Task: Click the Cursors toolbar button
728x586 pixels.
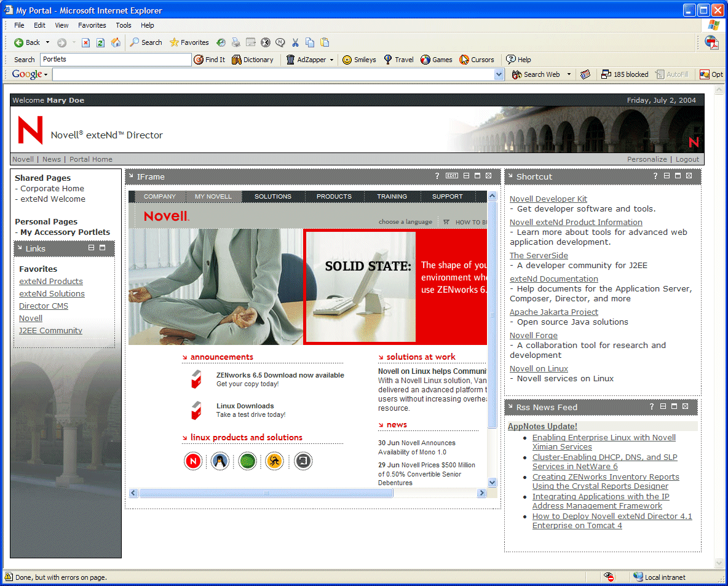Action: click(477, 60)
